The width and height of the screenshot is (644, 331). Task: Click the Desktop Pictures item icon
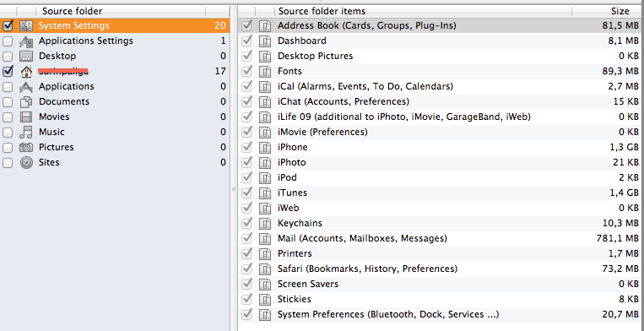point(265,56)
